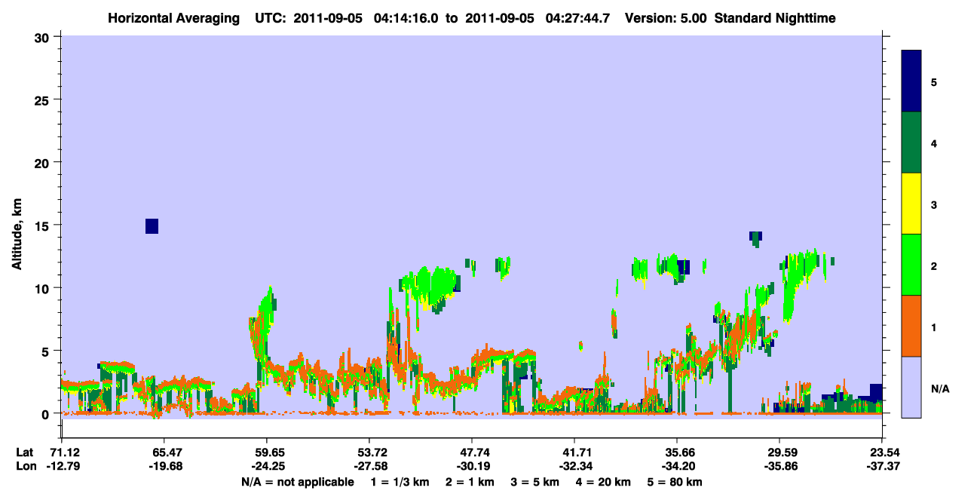The height and width of the screenshot is (503, 980).
Task: Click the color bar label '2'
Action: click(x=934, y=265)
